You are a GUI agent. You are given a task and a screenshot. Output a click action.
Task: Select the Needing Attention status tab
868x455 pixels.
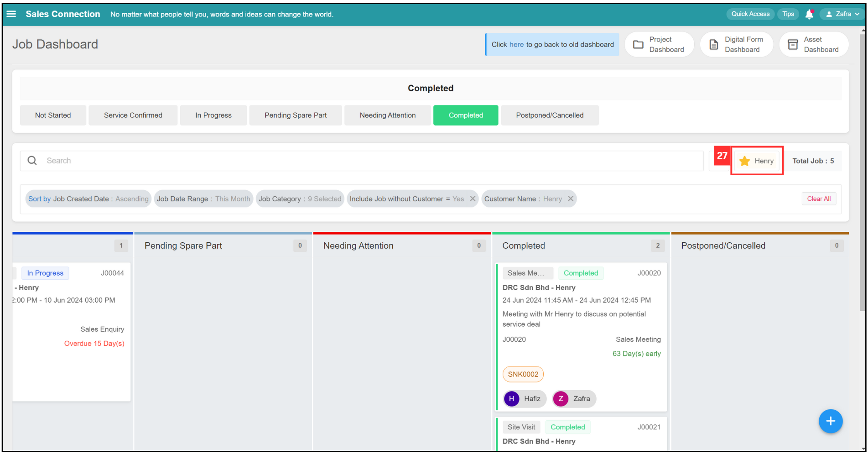tap(388, 115)
